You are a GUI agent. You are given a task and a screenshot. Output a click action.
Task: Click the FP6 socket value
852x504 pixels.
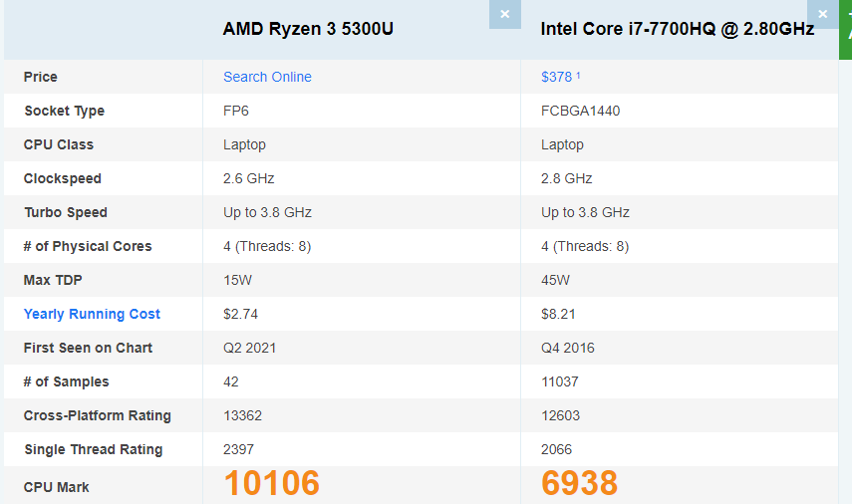point(236,111)
